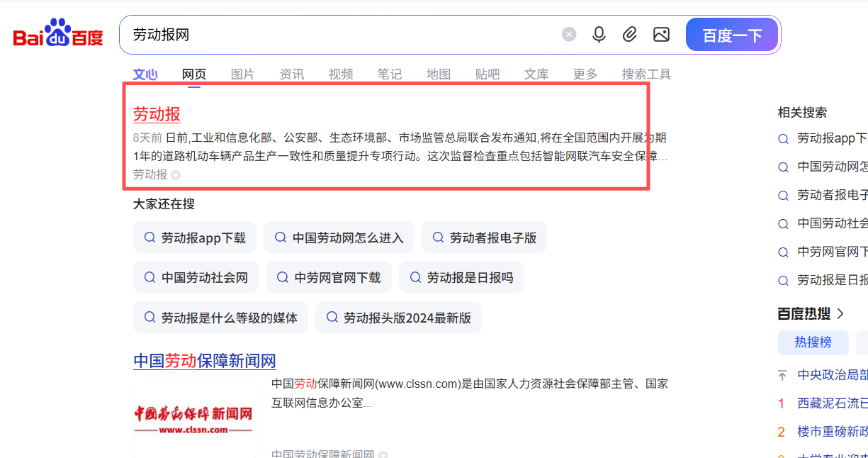Go to the 资讯 tab
This screenshot has width=868, height=458.
(292, 74)
